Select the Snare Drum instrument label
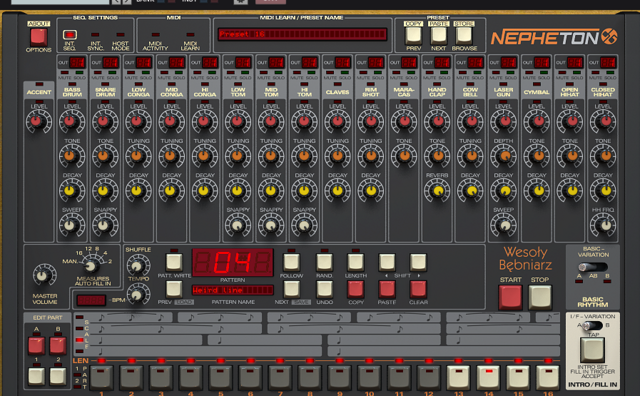 (x=105, y=92)
